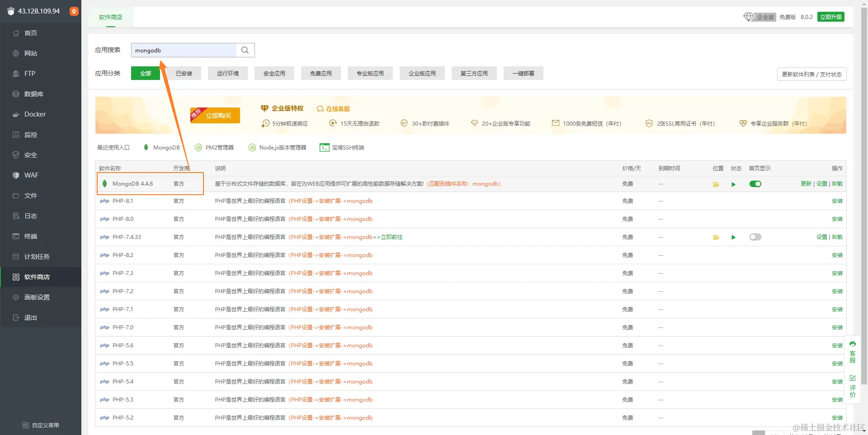This screenshot has height=435, width=868.
Task: Filter by 免费应用 category
Action: pos(321,73)
